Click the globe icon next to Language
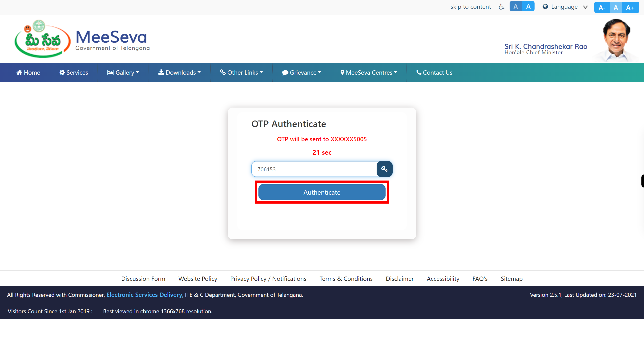Screen dimensions: 644x362 click(545, 7)
